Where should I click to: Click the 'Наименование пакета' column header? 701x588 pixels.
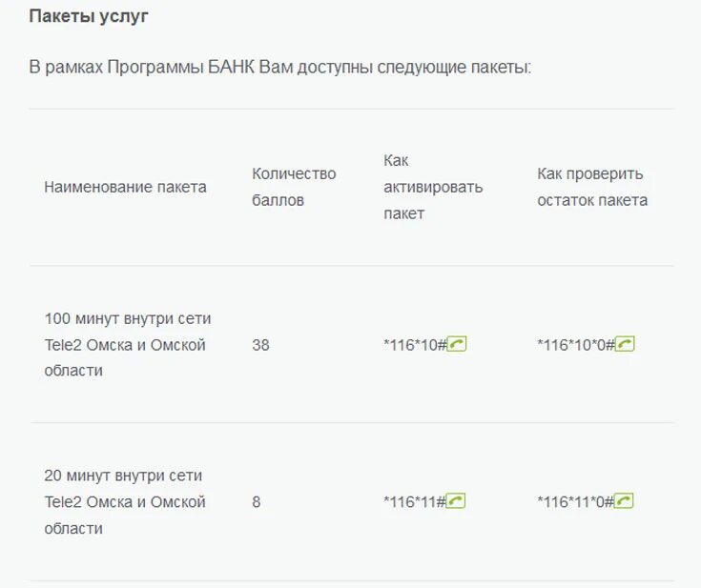coord(125,187)
